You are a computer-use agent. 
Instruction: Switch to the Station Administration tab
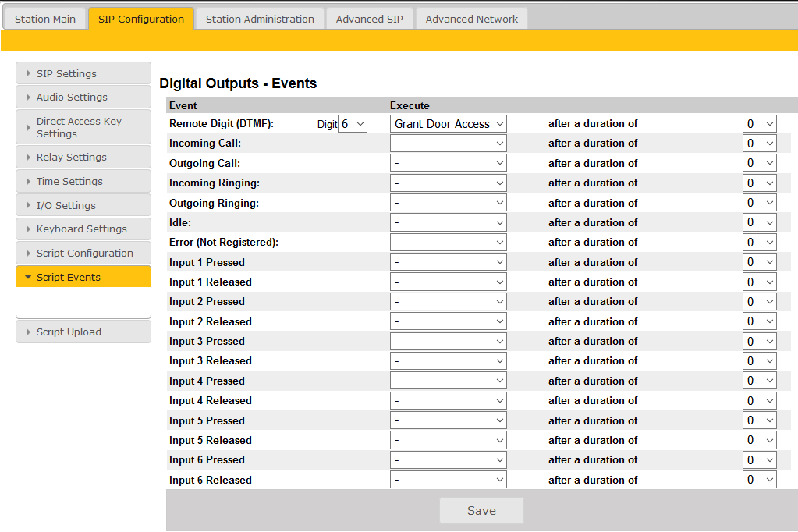[x=260, y=19]
